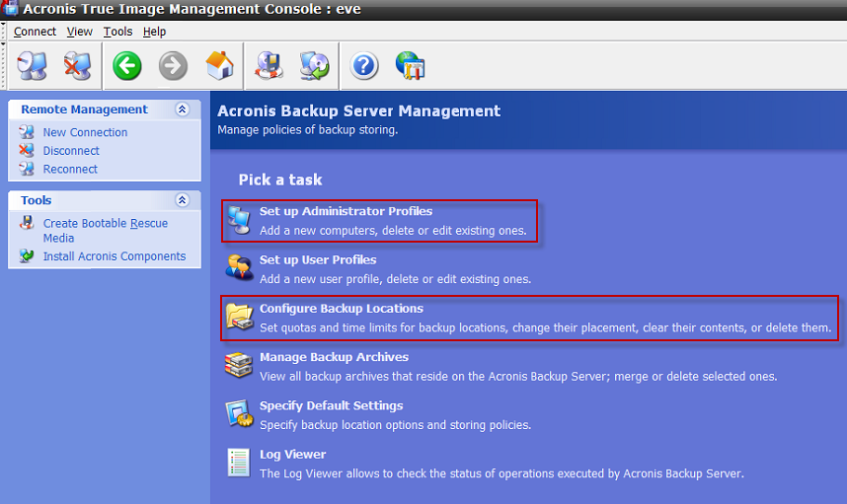Open the Home house icon
Screen dimensions: 847x504
click(219, 66)
